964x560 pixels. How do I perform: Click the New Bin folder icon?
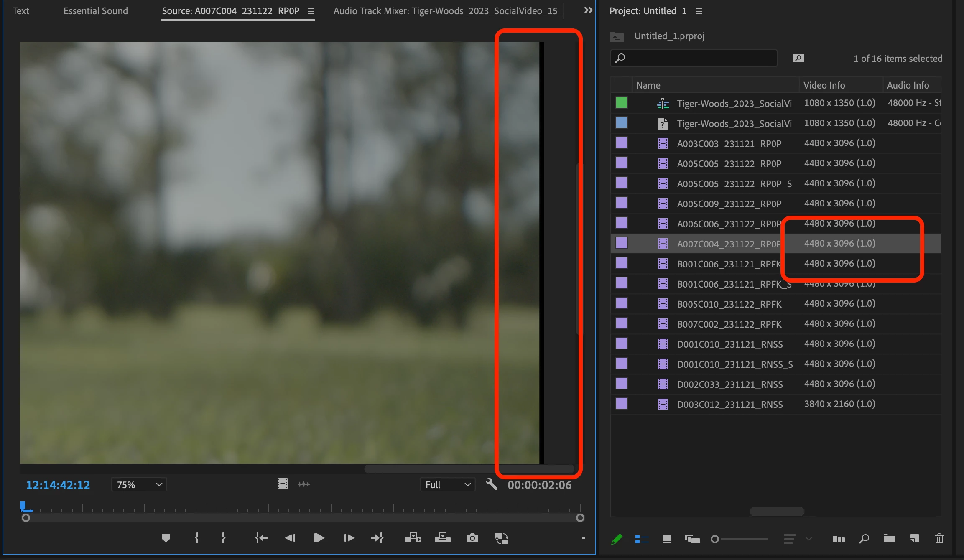tap(889, 539)
